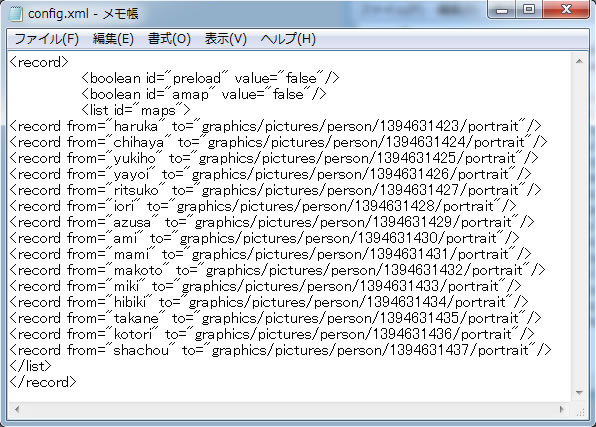Place cursor in the opening <record> line

click(39, 62)
